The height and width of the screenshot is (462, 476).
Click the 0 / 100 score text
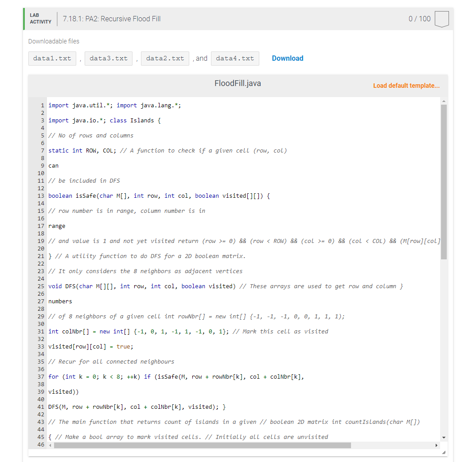[420, 19]
